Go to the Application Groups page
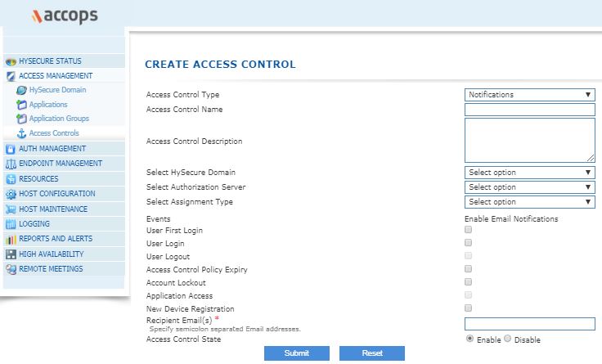 [x=59, y=119]
